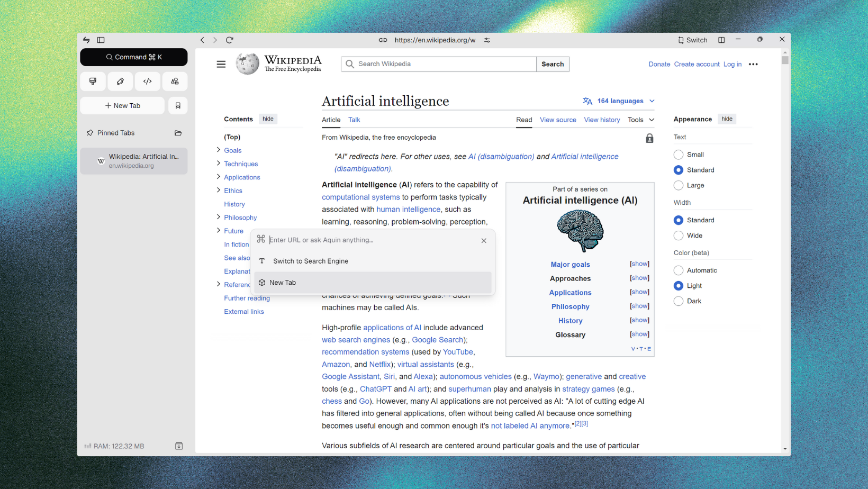
Task: Click the link icon beside the URL
Action: (x=383, y=40)
